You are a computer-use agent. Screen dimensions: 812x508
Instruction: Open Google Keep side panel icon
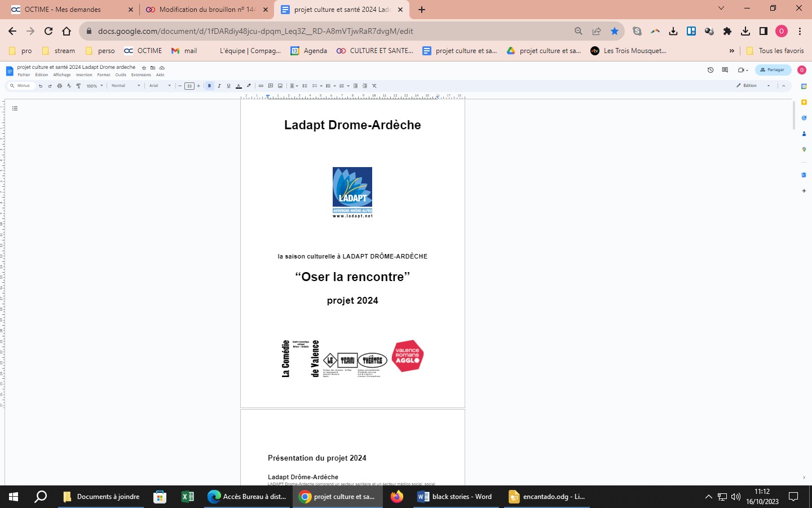[804, 102]
